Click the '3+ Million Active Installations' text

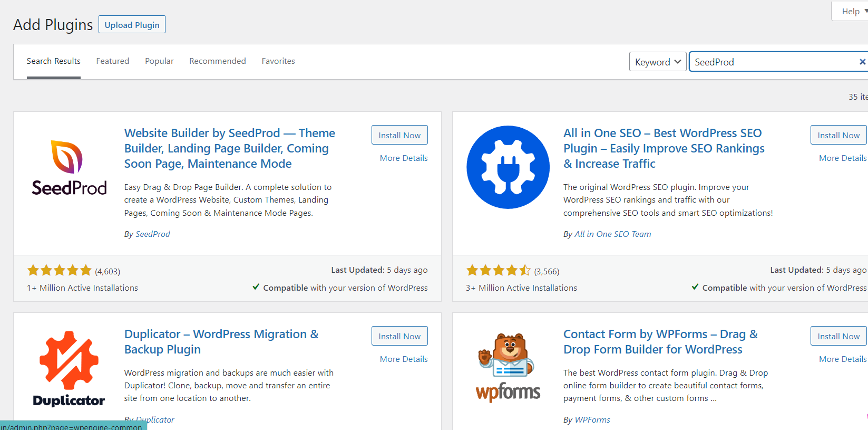(521, 288)
